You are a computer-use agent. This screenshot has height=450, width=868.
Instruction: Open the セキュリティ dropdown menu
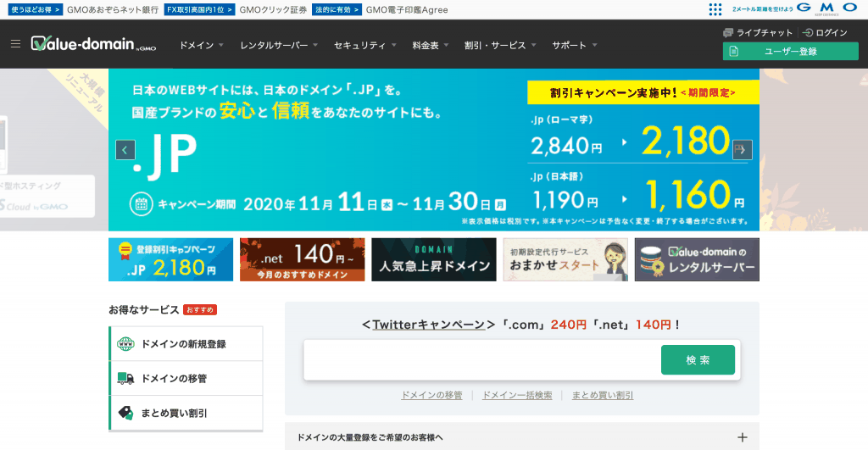pyautogui.click(x=365, y=46)
